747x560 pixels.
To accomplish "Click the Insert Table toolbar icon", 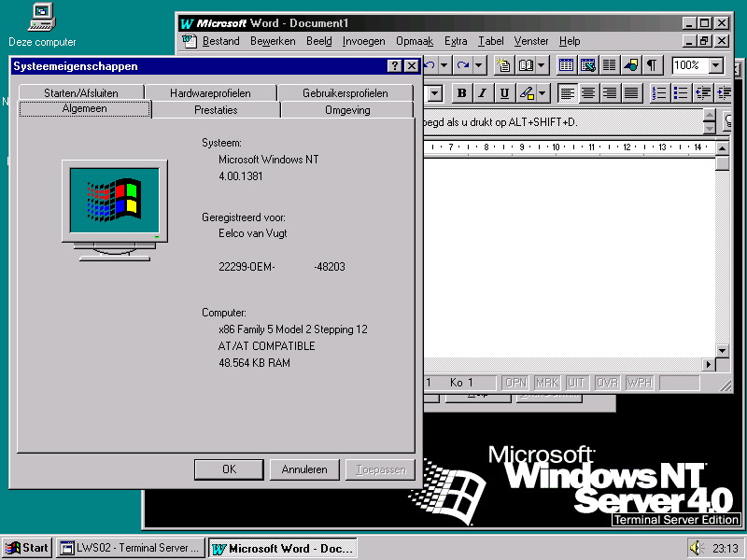I will [x=566, y=65].
